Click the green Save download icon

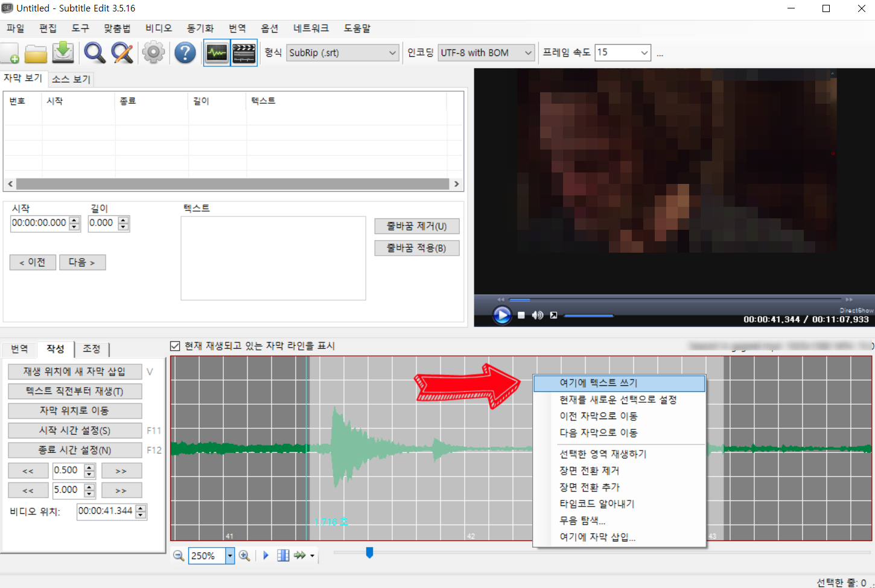click(x=63, y=52)
